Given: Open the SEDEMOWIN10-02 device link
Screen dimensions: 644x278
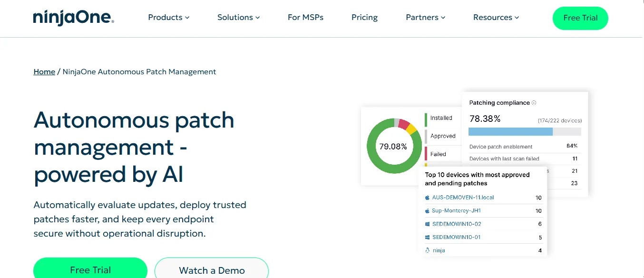Looking at the screenshot, I should tap(457, 224).
